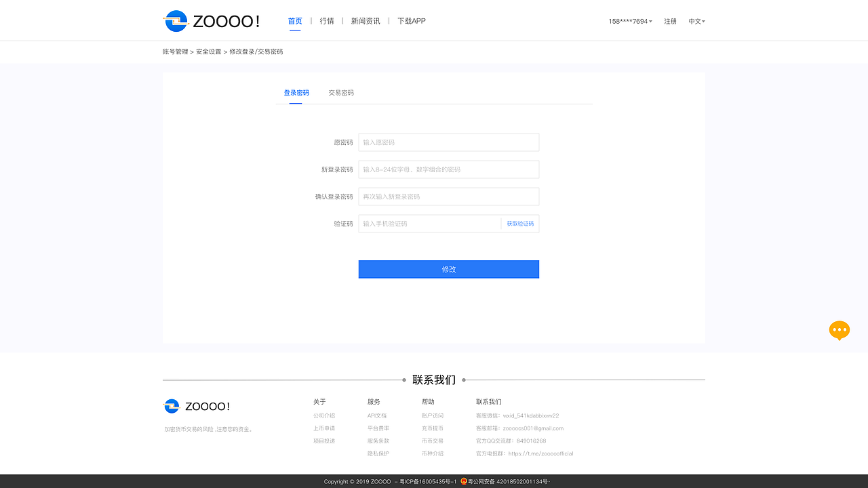Click the QQ group number 849016268
Viewport: 868px width, 488px height.
(531, 441)
